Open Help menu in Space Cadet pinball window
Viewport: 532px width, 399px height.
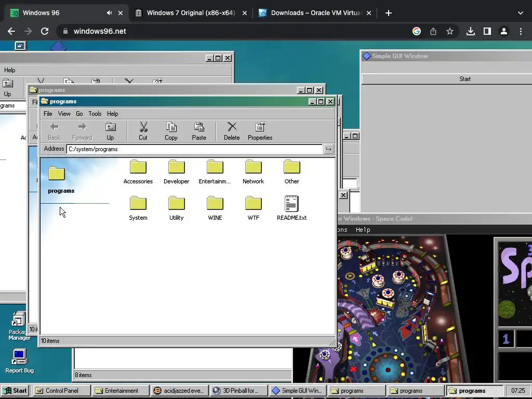[x=363, y=230]
